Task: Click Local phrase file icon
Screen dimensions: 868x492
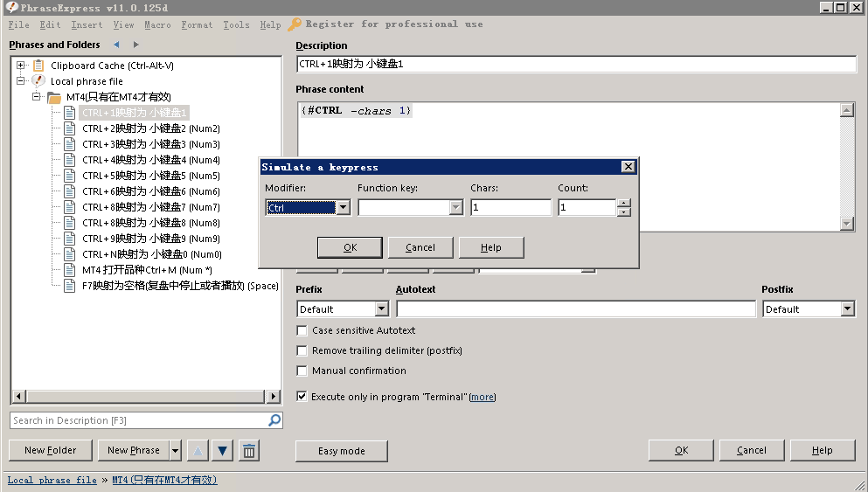Action: click(x=38, y=80)
